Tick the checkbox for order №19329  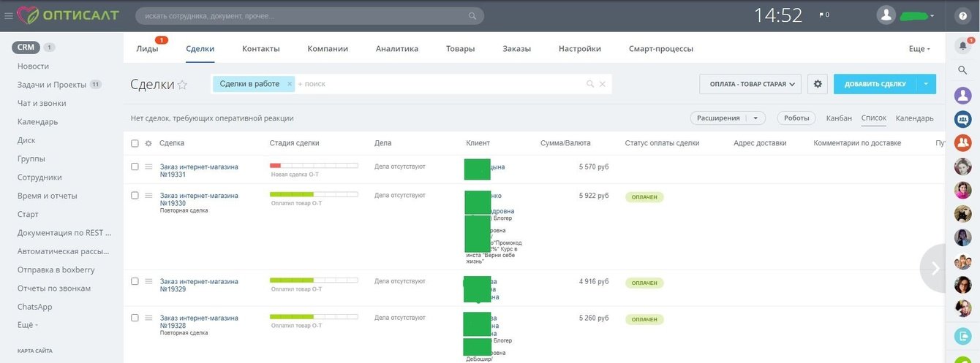(135, 280)
